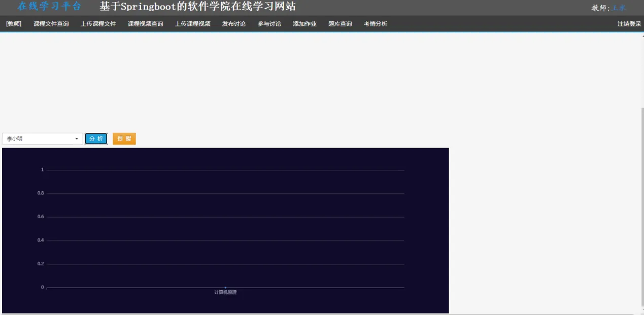Viewport: 644px width, 315px height.
Task: Expand the 李小明 student dropdown
Action: pyautogui.click(x=43, y=138)
